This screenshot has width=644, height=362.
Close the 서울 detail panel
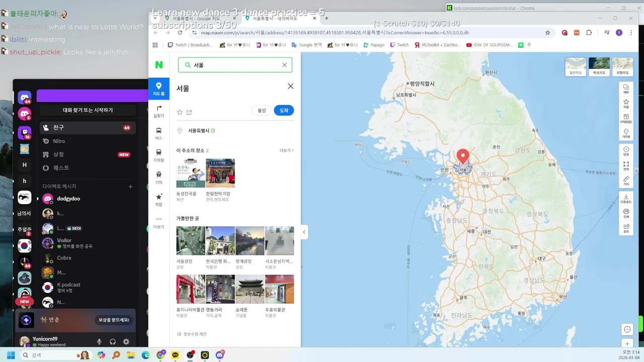290,86
